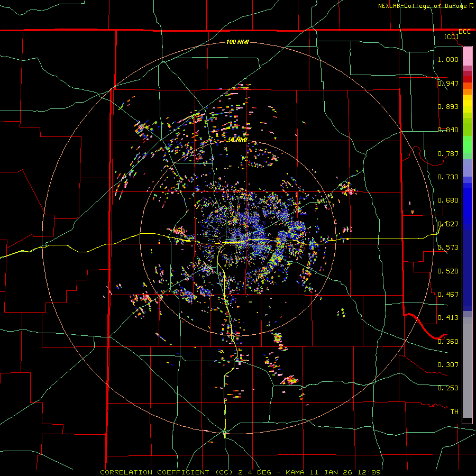This screenshot has height=476, width=476.
Task: Pick the orange segment of the color bar
Action: (x=467, y=91)
